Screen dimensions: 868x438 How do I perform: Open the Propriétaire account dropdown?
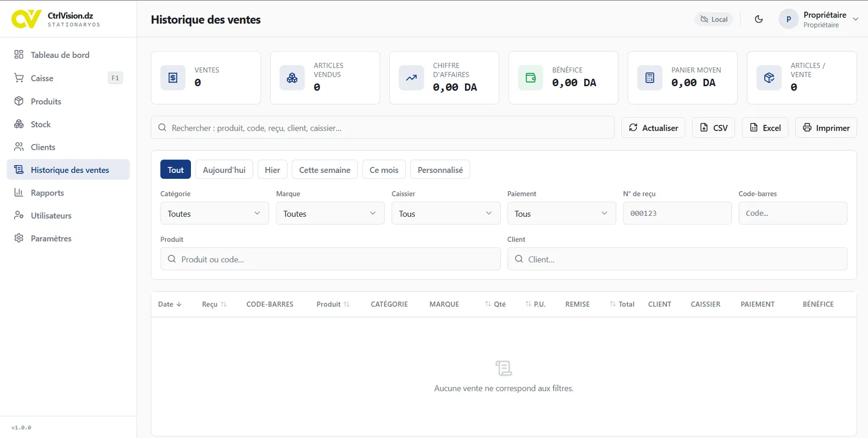tap(819, 19)
